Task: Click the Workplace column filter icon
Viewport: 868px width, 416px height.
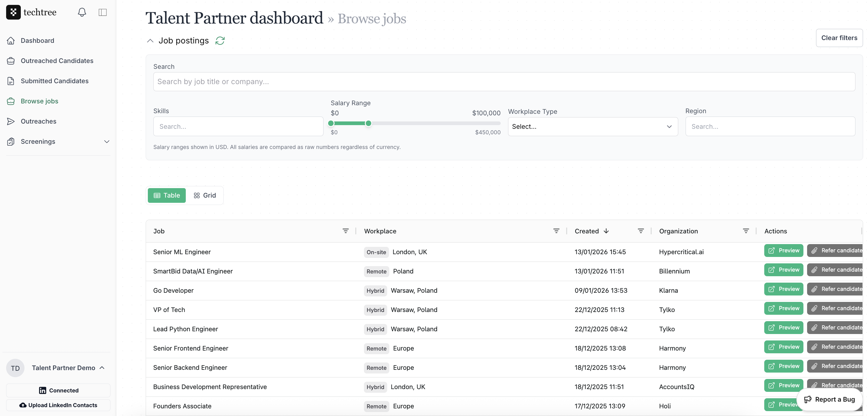Action: 556,231
